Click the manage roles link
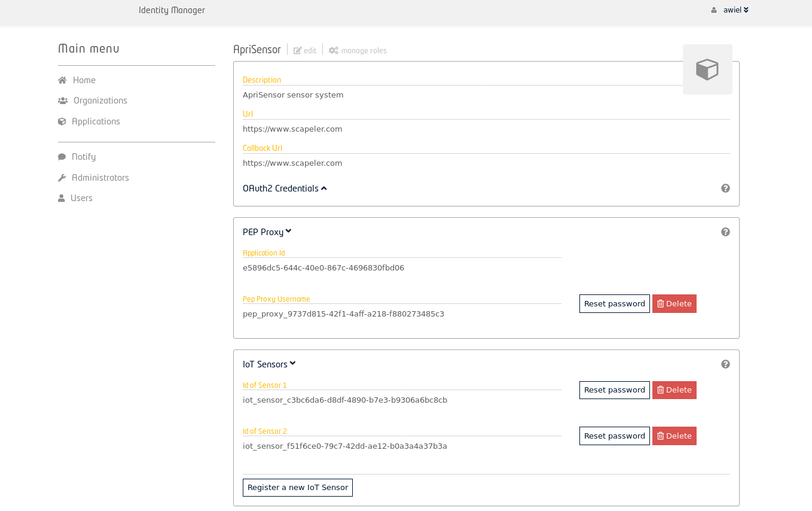The height and width of the screenshot is (511, 812). pyautogui.click(x=358, y=51)
